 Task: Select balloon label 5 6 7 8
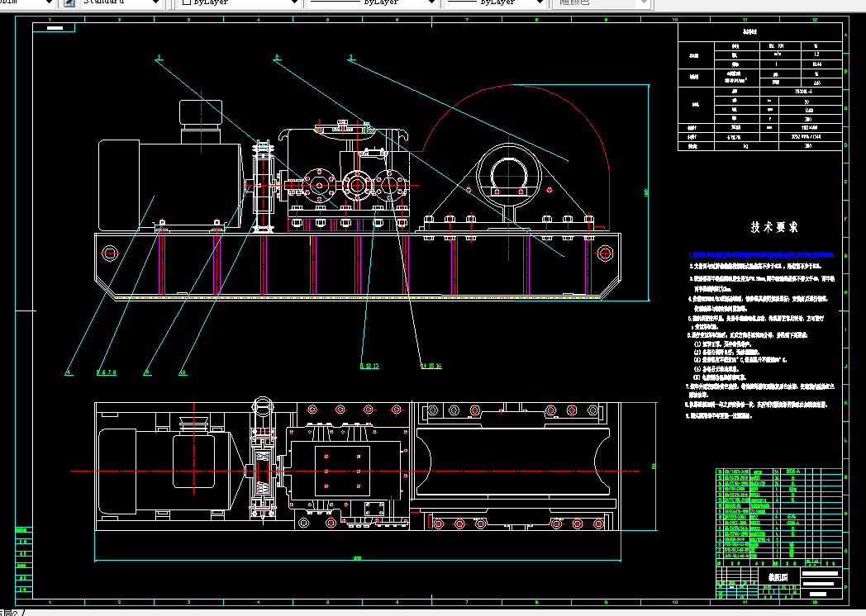107,372
